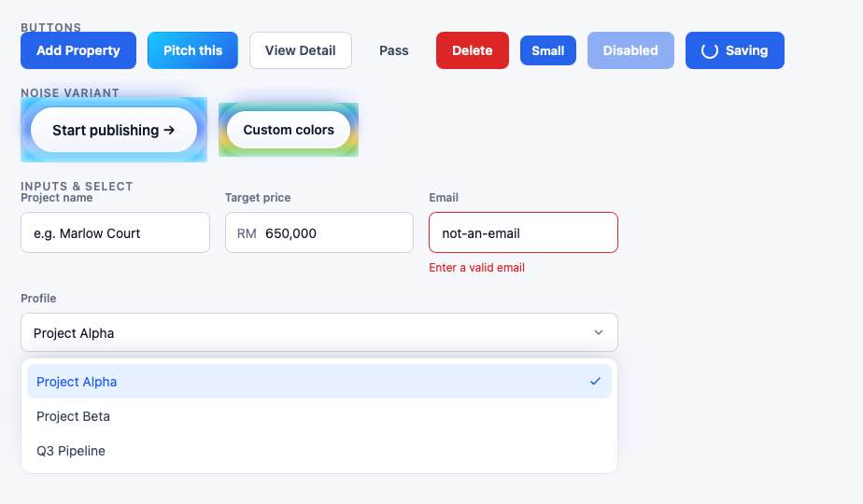This screenshot has height=504, width=863.
Task: Click the Add Property button
Action: pos(78,50)
